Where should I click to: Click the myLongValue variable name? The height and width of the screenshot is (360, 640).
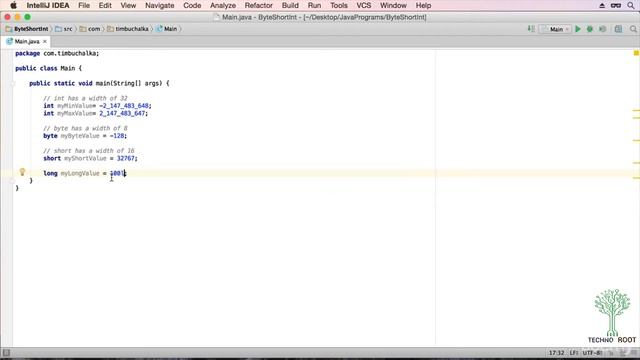[80, 173]
